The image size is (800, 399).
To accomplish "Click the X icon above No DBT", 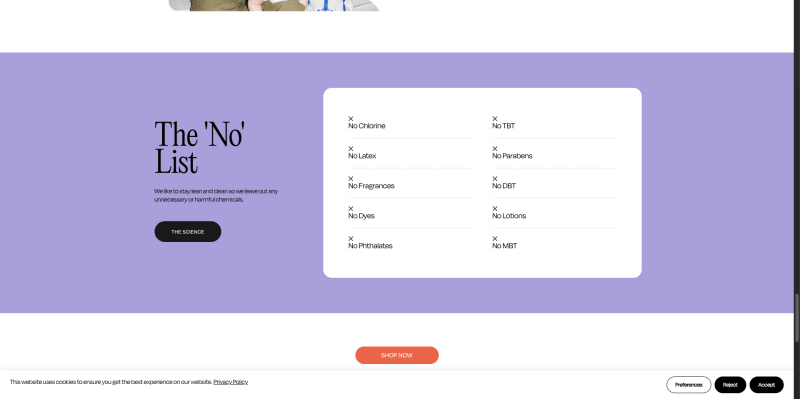I will (x=495, y=179).
